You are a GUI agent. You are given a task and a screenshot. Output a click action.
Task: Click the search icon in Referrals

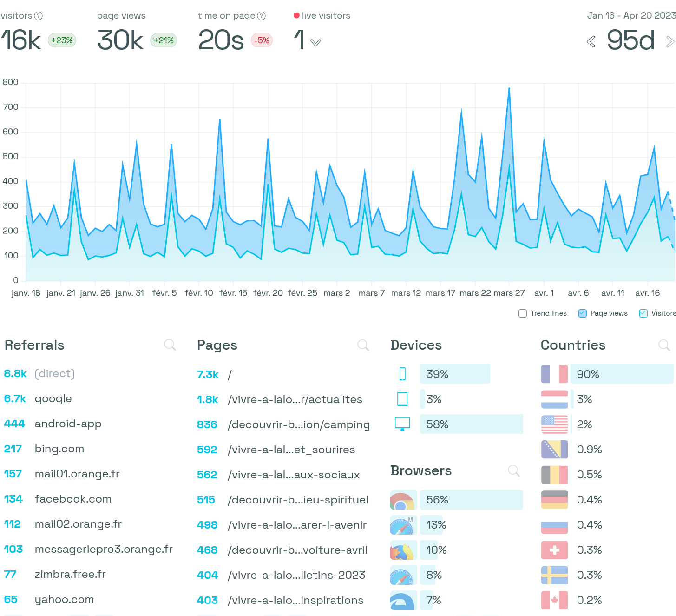coord(170,344)
